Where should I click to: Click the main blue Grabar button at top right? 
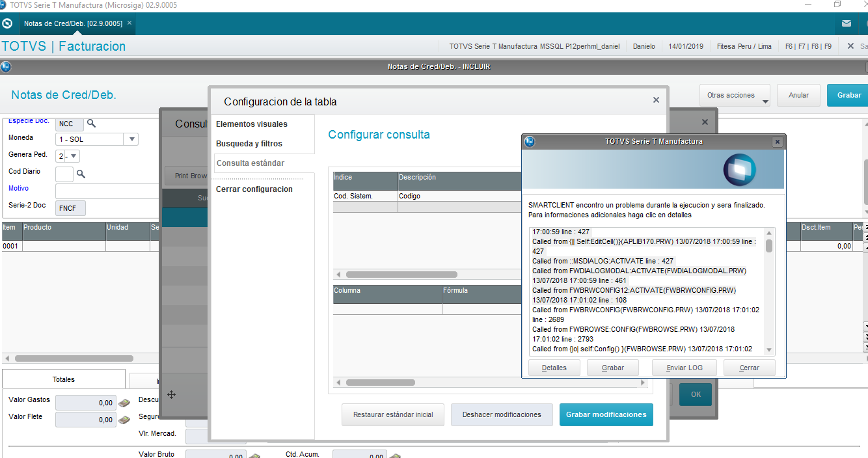click(x=848, y=95)
